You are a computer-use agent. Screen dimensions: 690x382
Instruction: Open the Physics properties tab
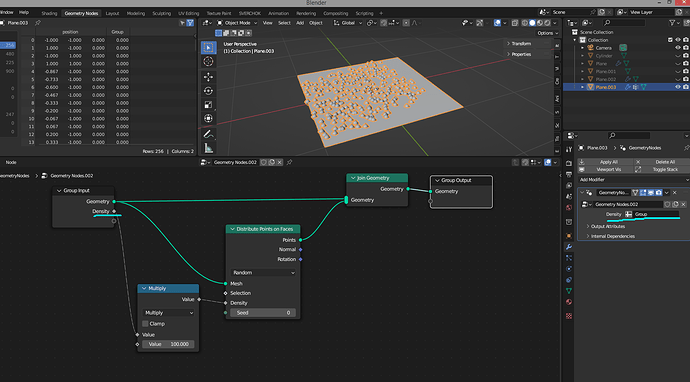[569, 269]
